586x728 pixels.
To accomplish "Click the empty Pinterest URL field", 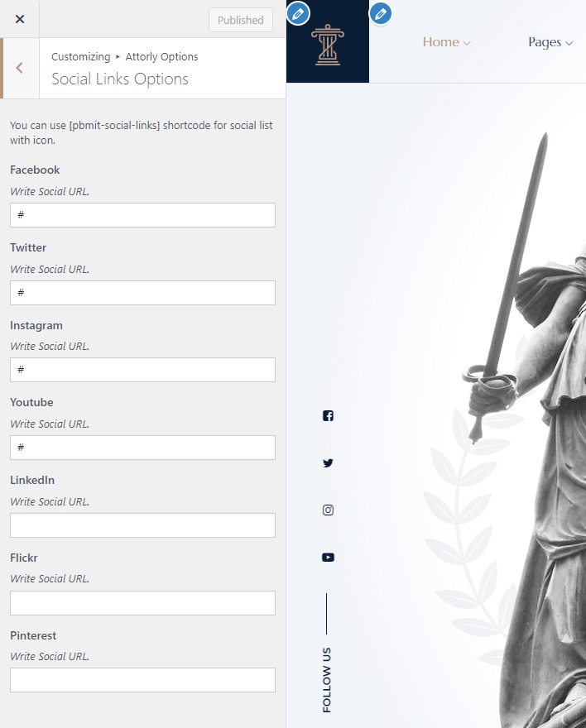I will (x=142, y=680).
